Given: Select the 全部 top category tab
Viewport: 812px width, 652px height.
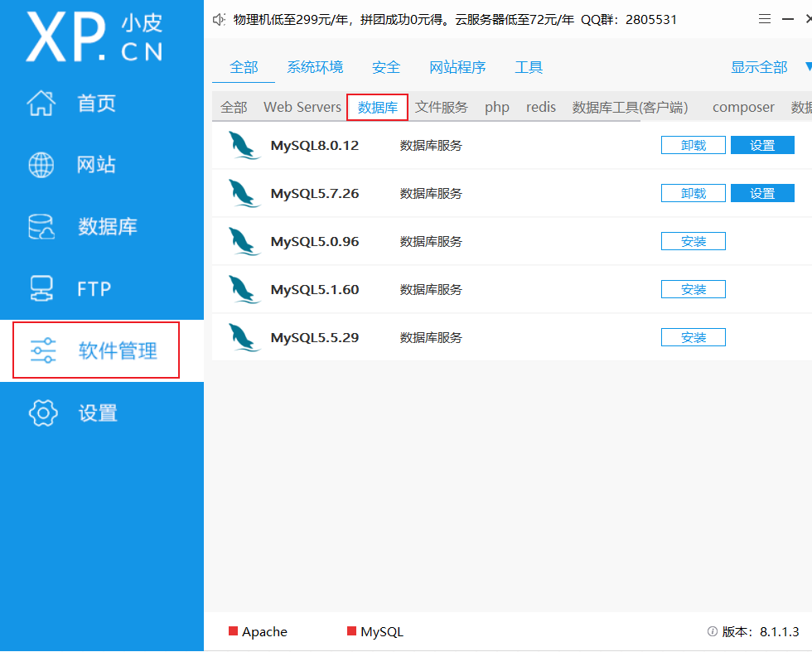Looking at the screenshot, I should (x=244, y=67).
